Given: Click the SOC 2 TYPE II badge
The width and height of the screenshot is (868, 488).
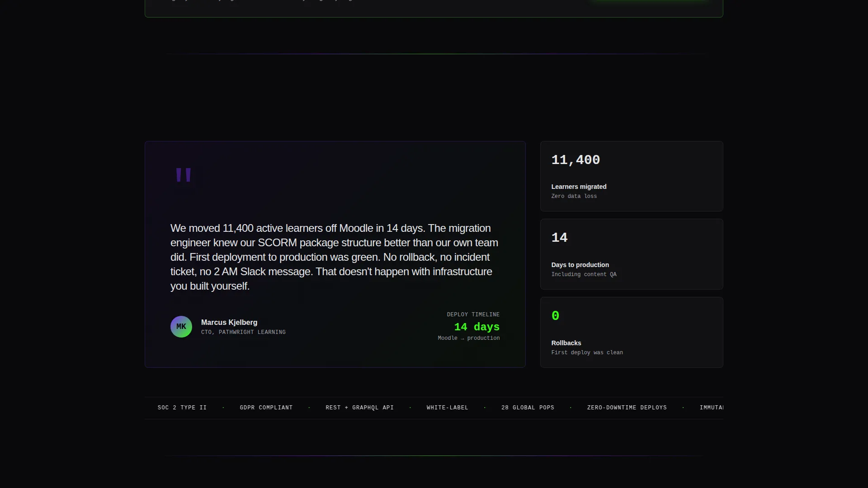Looking at the screenshot, I should click(182, 408).
